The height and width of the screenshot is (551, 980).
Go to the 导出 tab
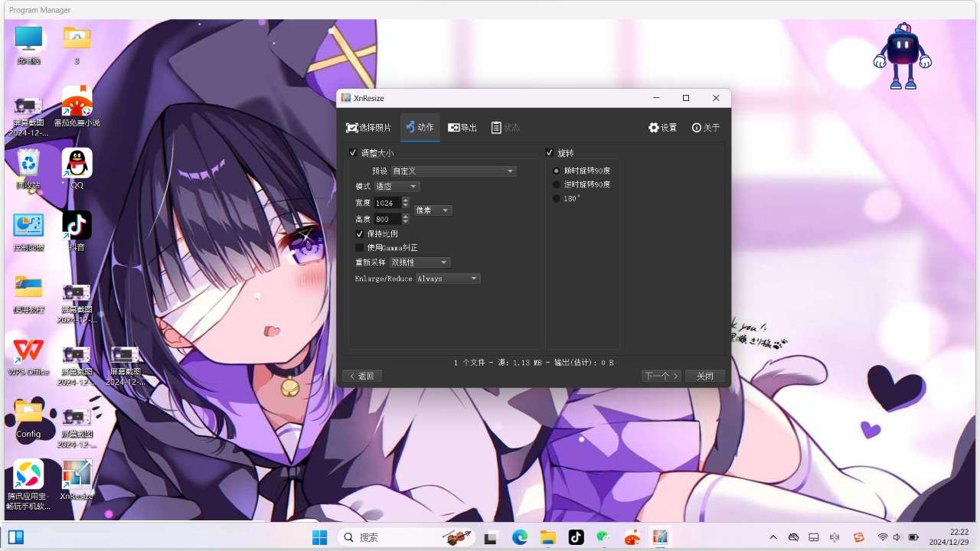(x=462, y=128)
